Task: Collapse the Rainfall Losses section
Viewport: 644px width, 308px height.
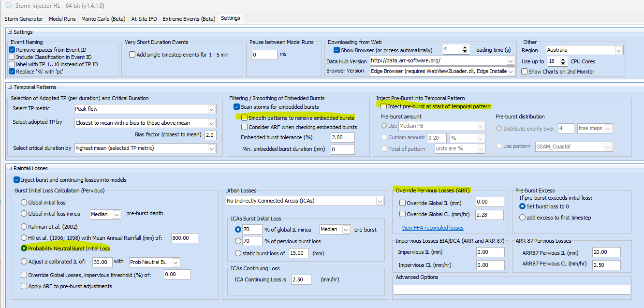Action: pos(10,168)
